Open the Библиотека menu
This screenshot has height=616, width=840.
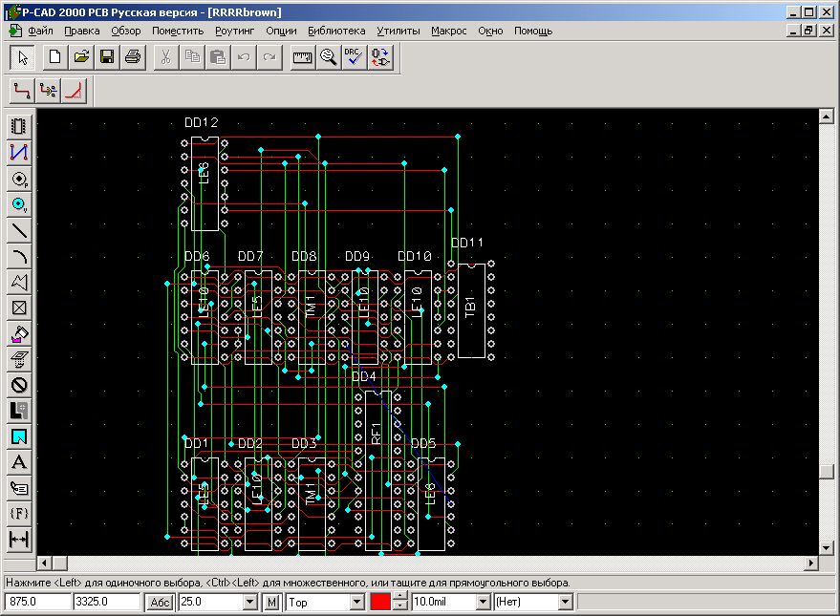pos(336,31)
